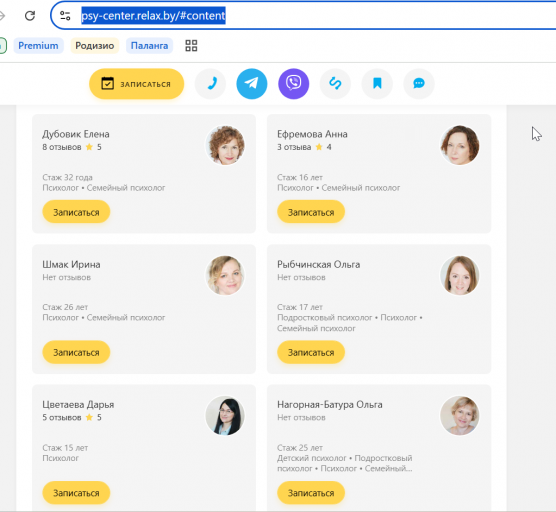
Task: Click the chat reviews bubble icon
Action: click(419, 84)
